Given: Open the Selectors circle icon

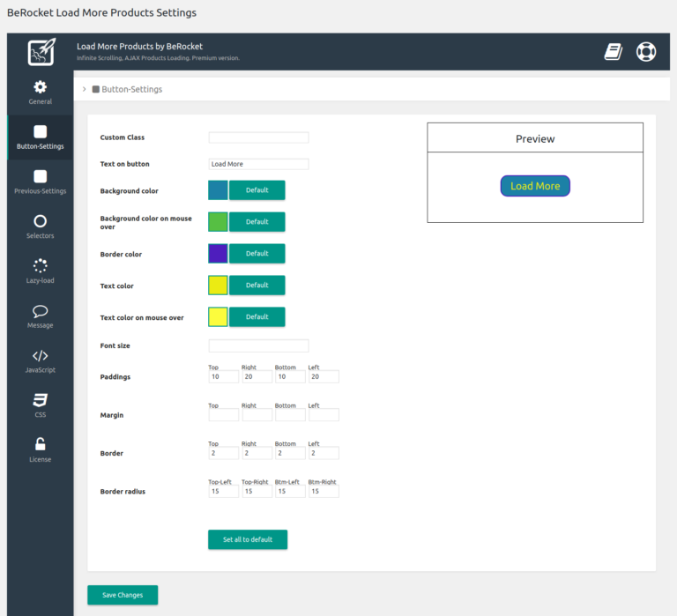Looking at the screenshot, I should [x=41, y=221].
